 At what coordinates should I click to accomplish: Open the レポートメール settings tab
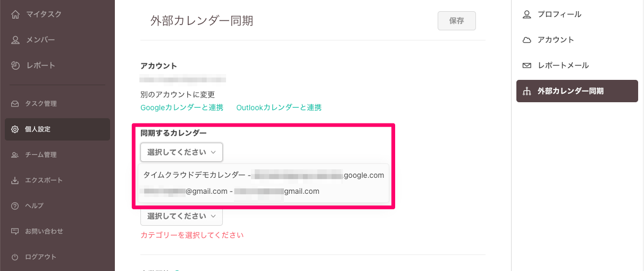(x=563, y=65)
